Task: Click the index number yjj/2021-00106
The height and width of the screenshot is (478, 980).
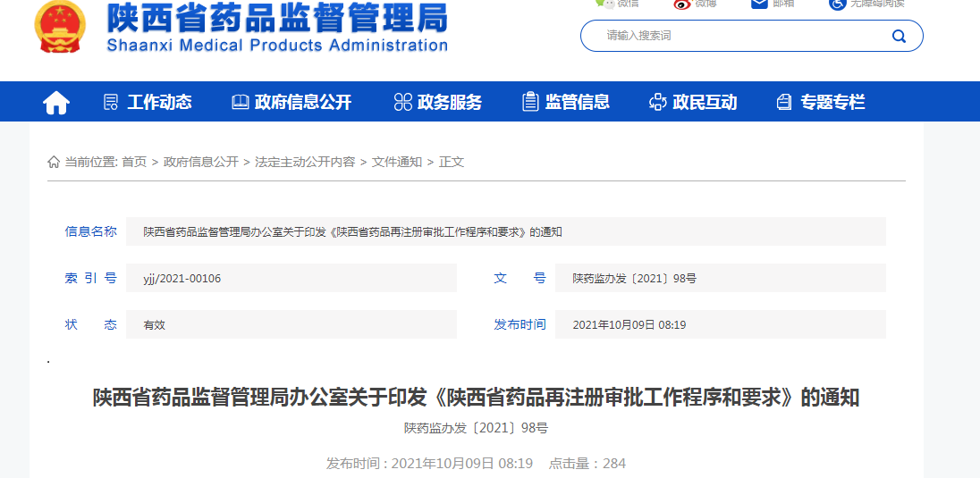Action: click(182, 279)
